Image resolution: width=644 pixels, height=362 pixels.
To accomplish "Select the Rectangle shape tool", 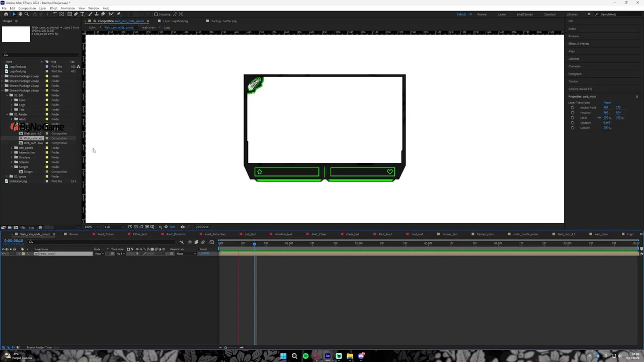I will 69,14.
